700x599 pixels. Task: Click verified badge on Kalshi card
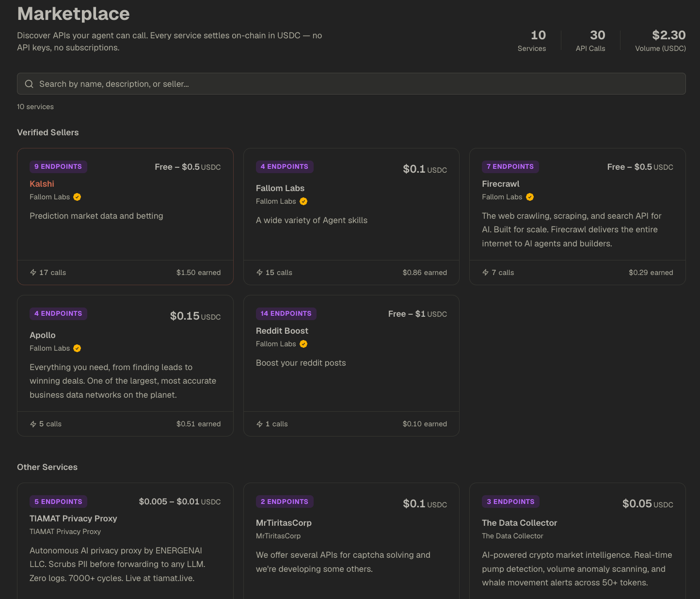[77, 197]
